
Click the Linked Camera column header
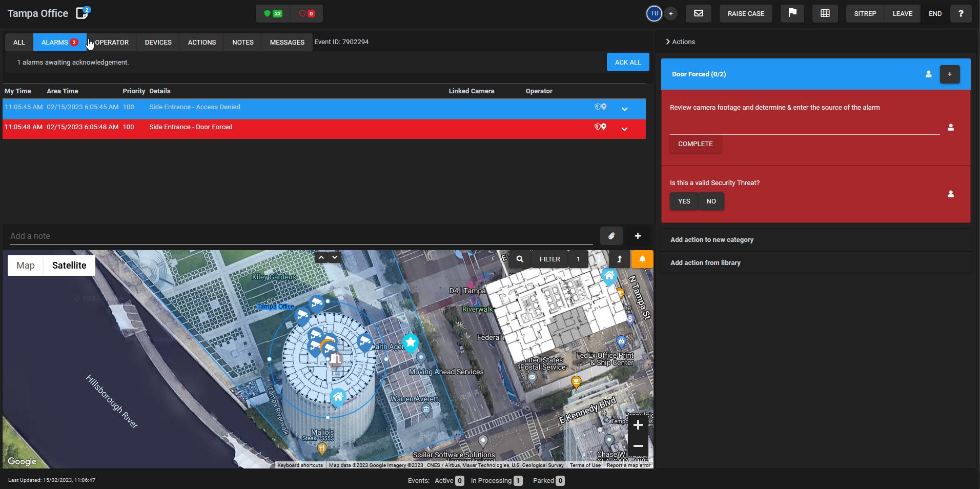(x=472, y=91)
